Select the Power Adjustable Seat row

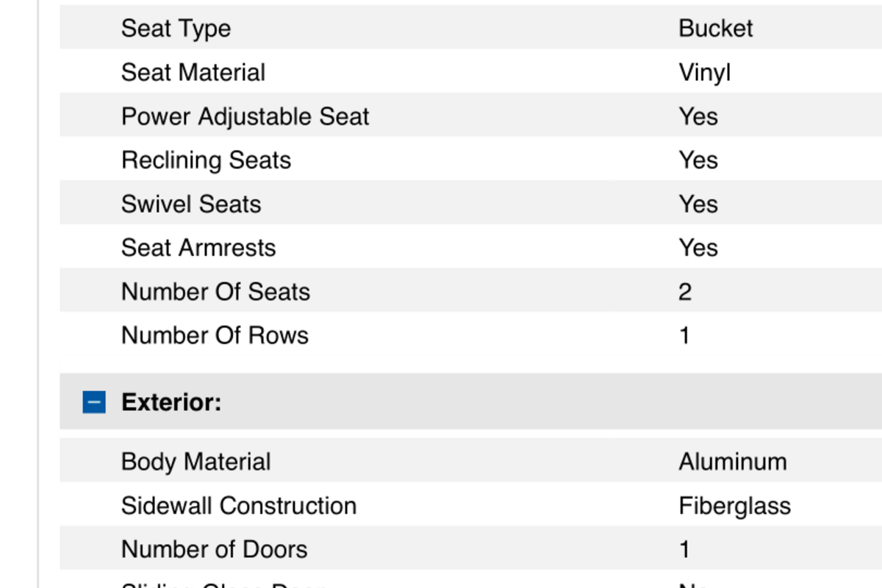point(470,115)
